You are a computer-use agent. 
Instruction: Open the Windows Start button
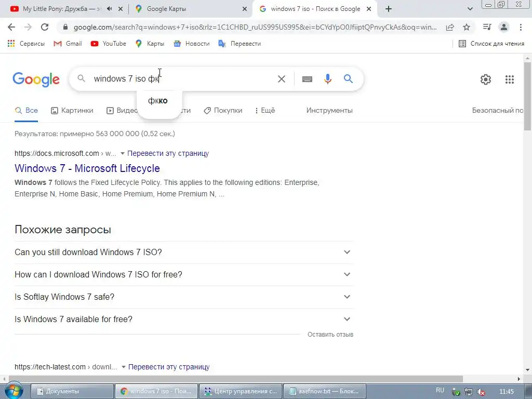(14, 391)
